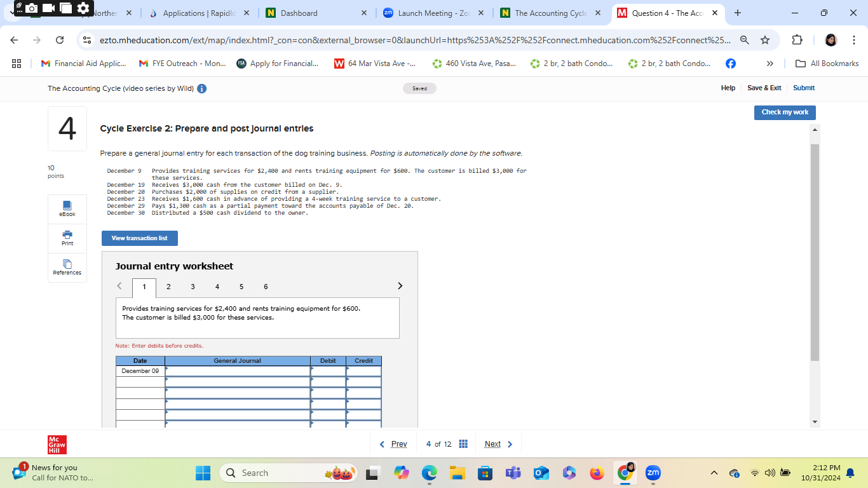Open the References panel
Screen dimensions: 868x488
coord(67,268)
